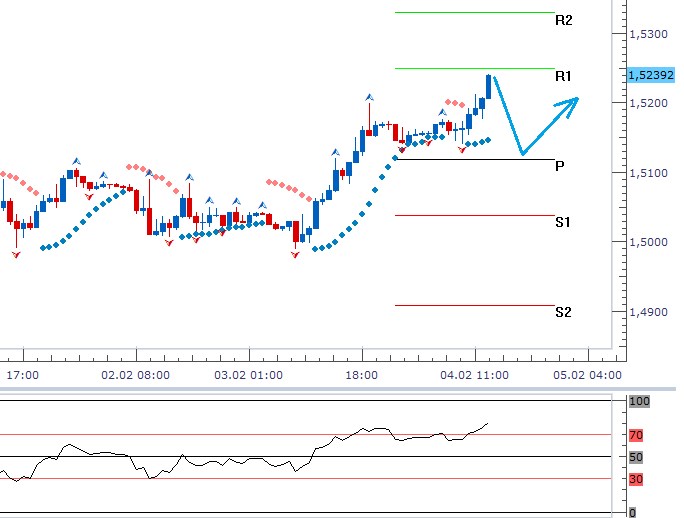Select the R2 resistance level label
The height and width of the screenshot is (518, 684).
point(563,20)
